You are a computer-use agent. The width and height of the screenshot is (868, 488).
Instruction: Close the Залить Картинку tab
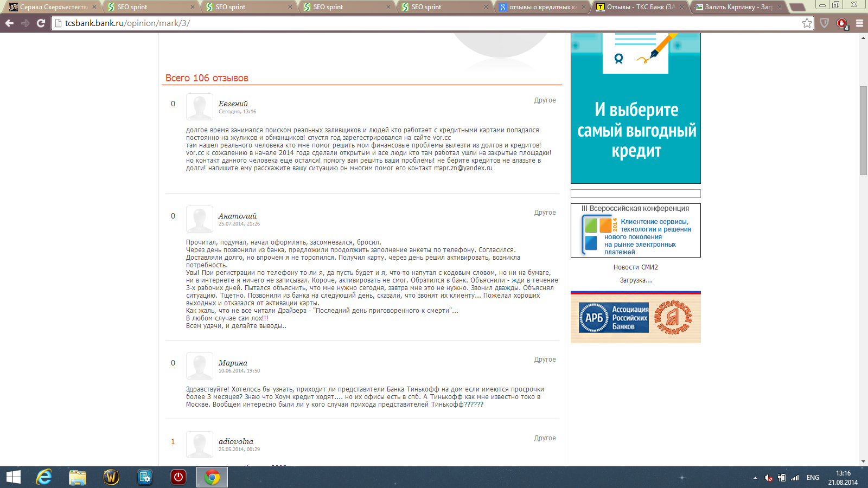780,7
